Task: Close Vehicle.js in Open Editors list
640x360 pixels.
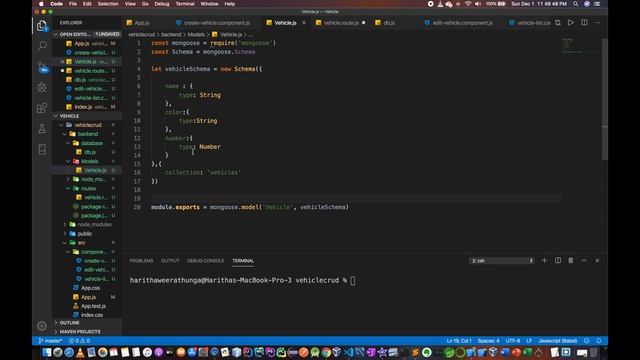Action: [x=62, y=61]
